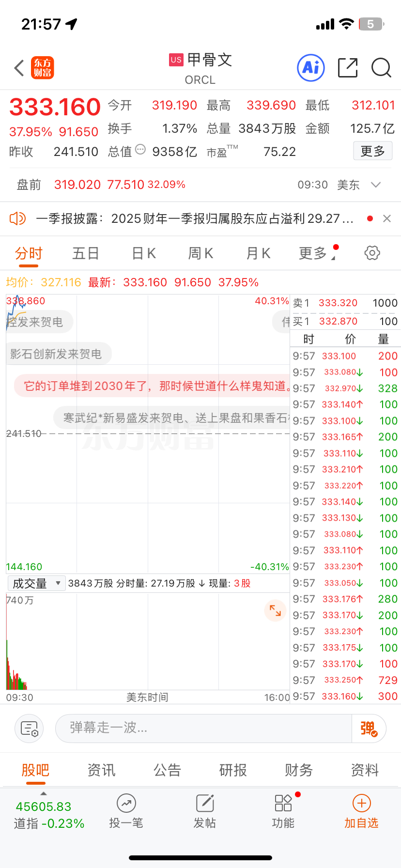Open the comment settings icon

pyautogui.click(x=29, y=728)
